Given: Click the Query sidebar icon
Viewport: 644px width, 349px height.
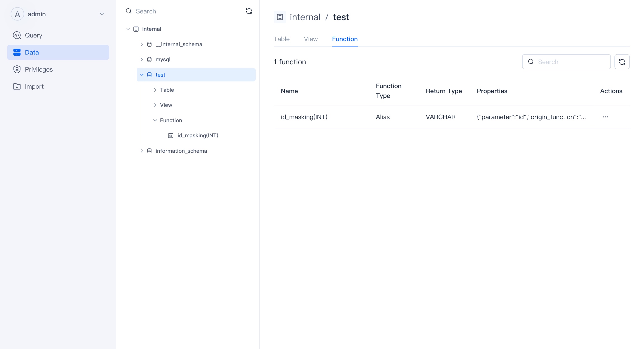Looking at the screenshot, I should click(17, 35).
